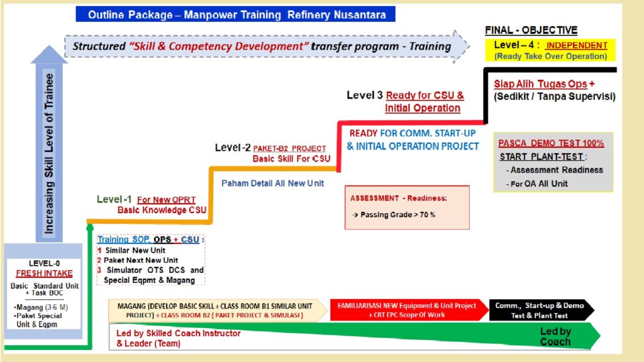This screenshot has width=644, height=362.
Task: Click '- Assessment Readiness' line
Action: (555, 170)
